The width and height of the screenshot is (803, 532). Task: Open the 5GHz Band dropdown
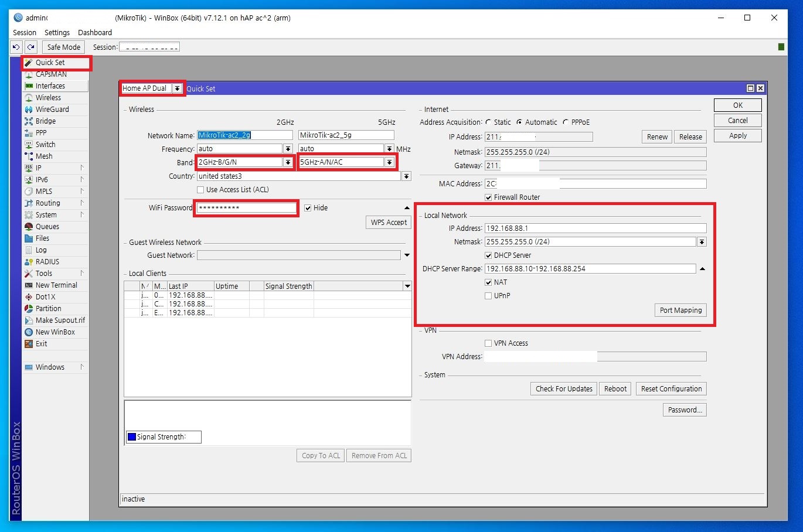click(389, 162)
